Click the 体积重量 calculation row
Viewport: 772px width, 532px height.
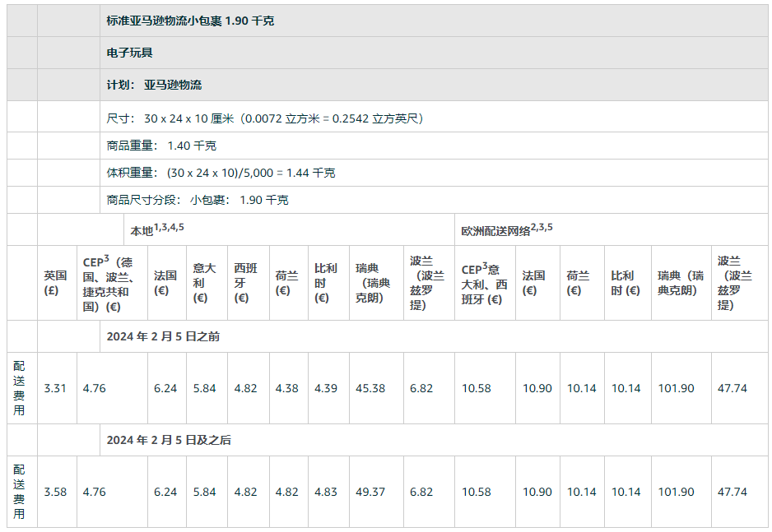click(221, 173)
